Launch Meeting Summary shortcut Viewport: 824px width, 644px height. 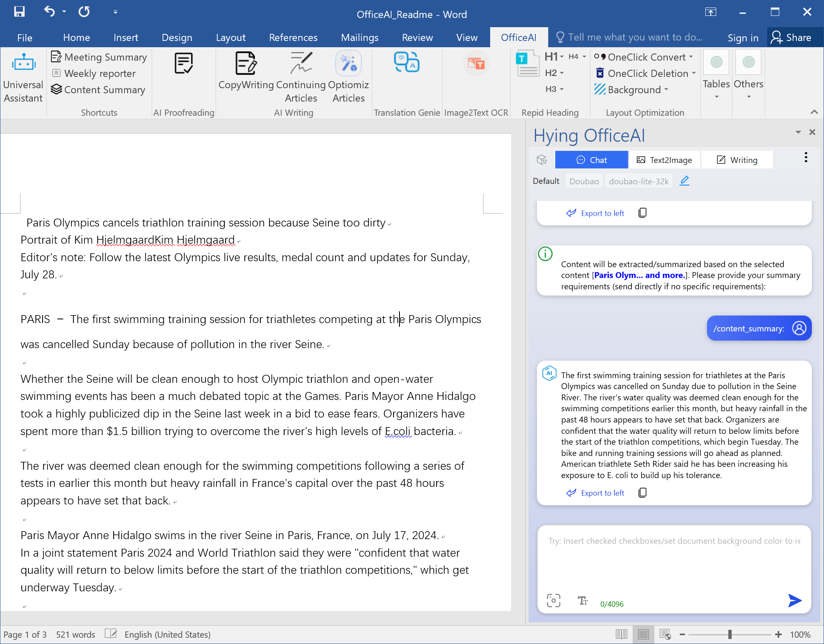pos(99,57)
